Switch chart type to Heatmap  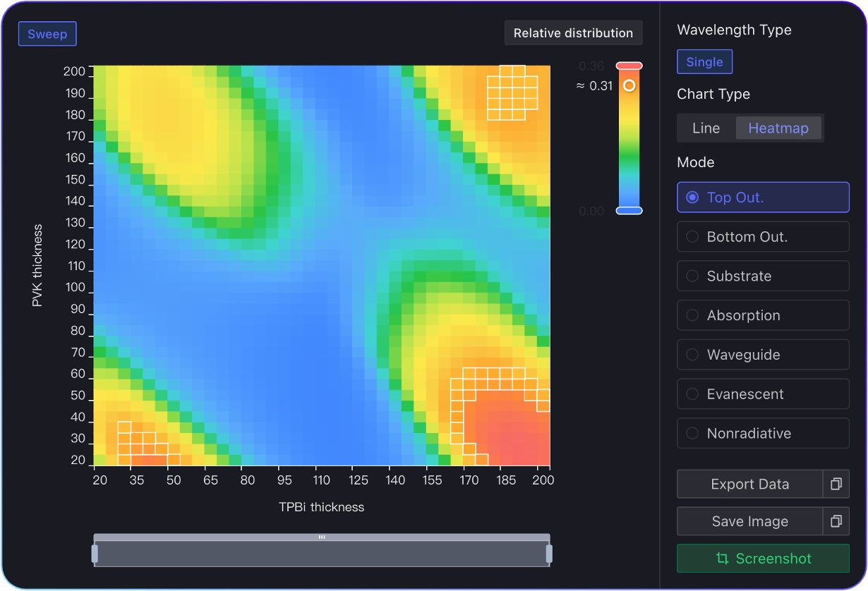coord(778,128)
